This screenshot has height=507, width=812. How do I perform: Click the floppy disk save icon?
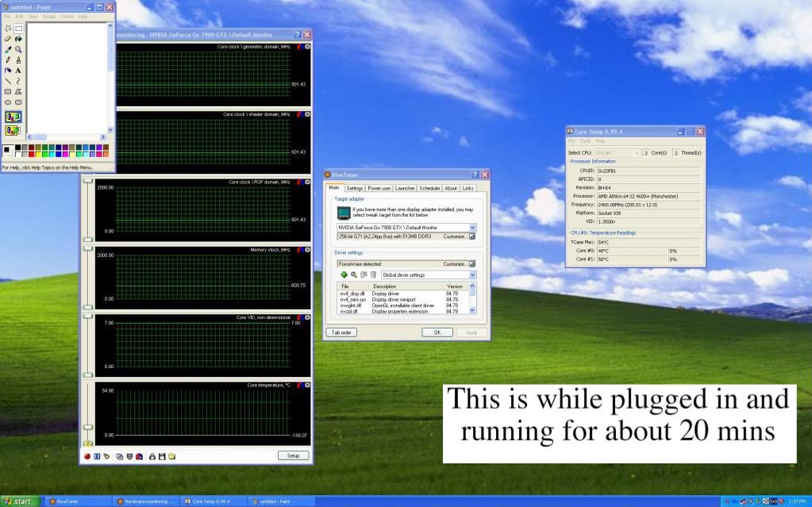(x=162, y=456)
